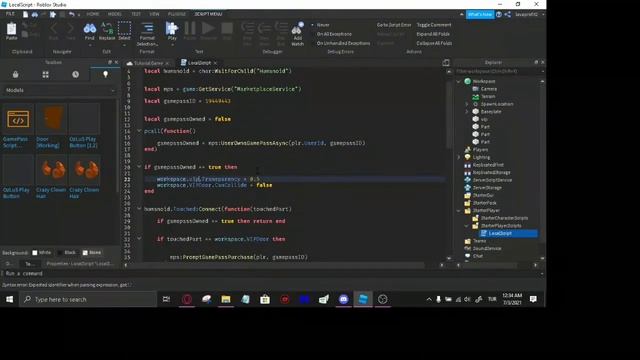Switch to the MODEL ribbon tab

tap(115, 14)
